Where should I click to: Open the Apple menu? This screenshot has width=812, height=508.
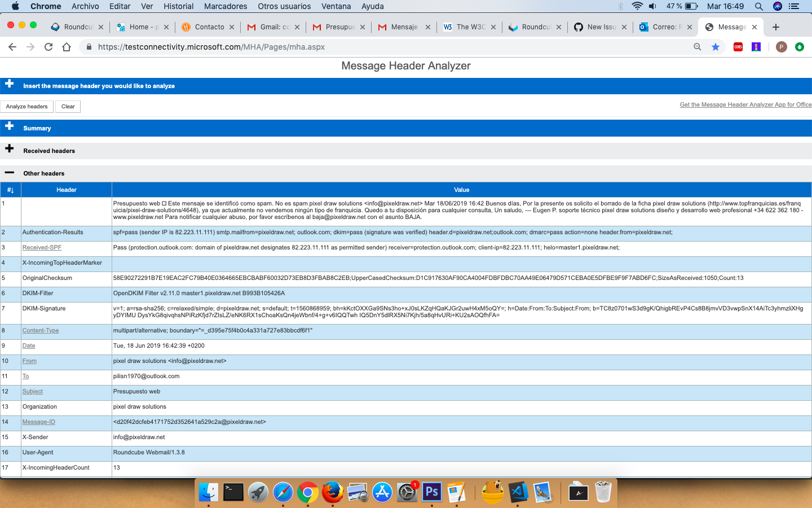15,6
